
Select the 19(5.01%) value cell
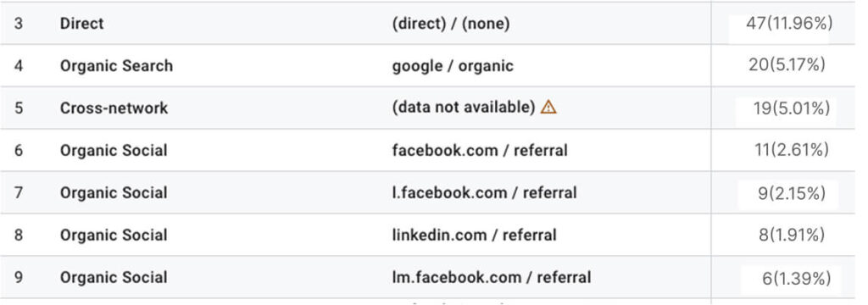click(x=791, y=108)
